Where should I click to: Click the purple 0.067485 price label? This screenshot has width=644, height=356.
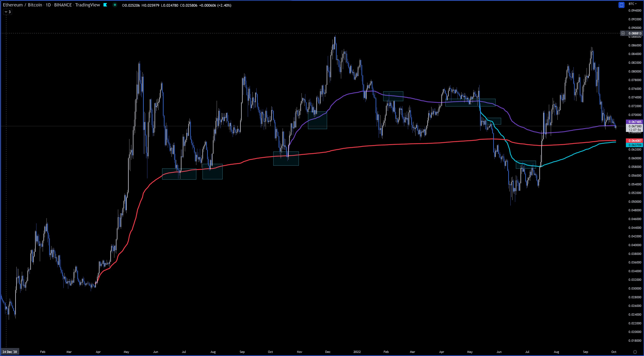pos(635,122)
